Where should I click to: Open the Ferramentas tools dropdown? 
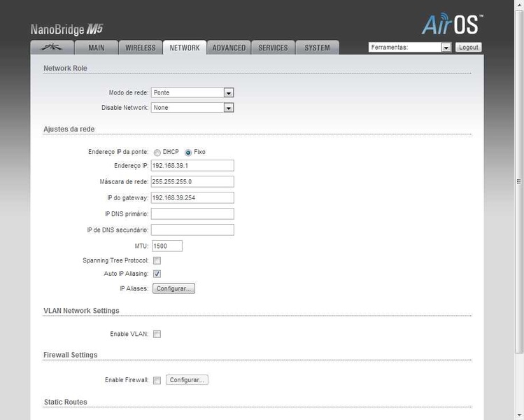click(410, 47)
